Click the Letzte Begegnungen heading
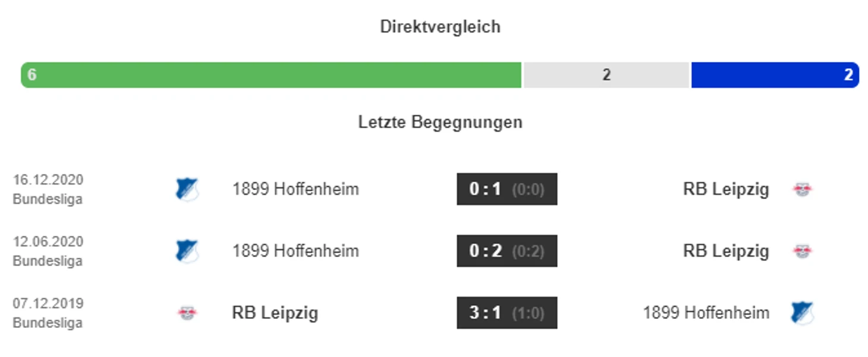868x357 pixels. click(441, 122)
